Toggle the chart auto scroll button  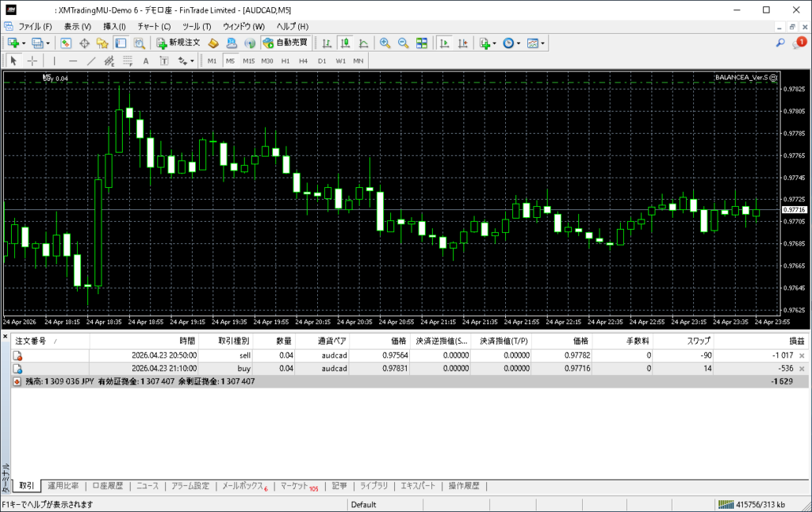444,43
